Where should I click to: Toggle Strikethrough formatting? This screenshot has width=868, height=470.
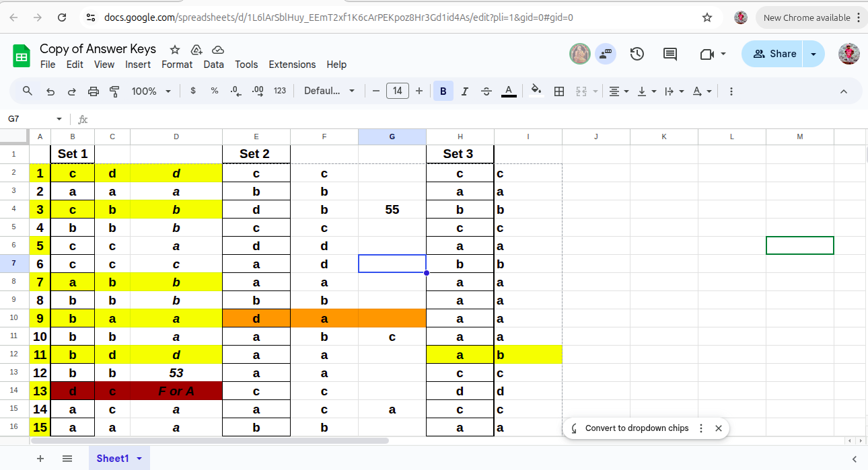click(486, 91)
